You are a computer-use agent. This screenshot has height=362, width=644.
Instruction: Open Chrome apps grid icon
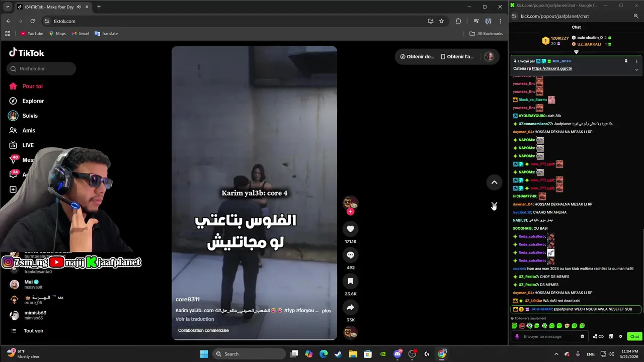pyautogui.click(x=8, y=34)
